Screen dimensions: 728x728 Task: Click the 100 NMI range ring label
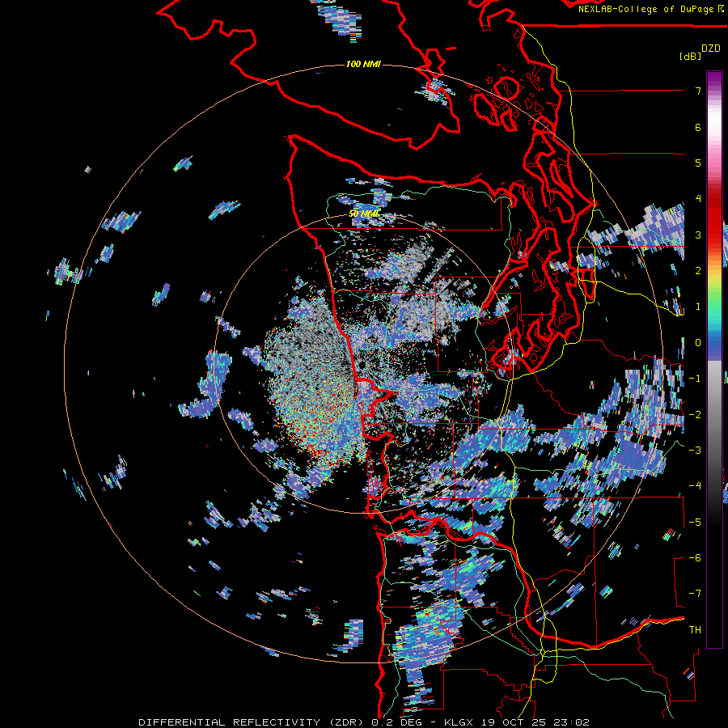[x=363, y=64]
